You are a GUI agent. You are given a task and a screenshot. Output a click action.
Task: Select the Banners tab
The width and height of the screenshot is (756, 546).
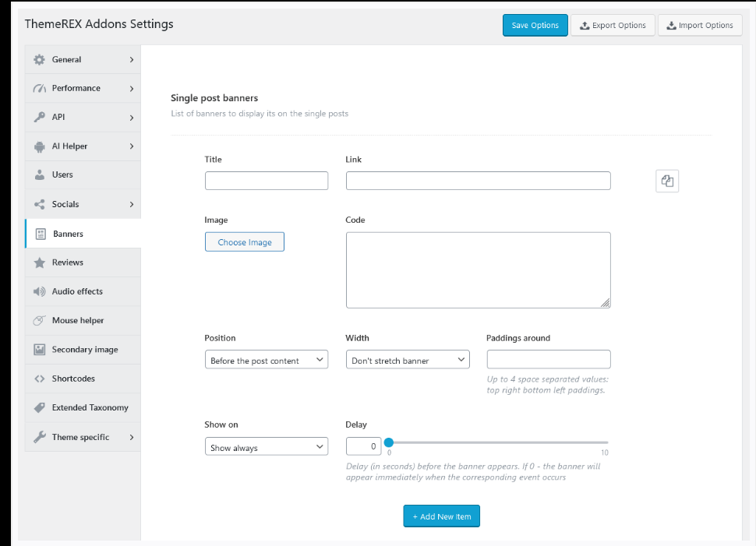(x=83, y=234)
